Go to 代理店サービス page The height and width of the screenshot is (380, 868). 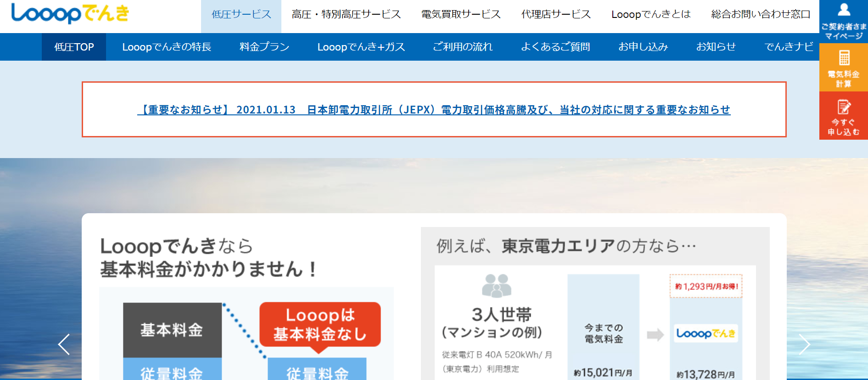click(556, 14)
